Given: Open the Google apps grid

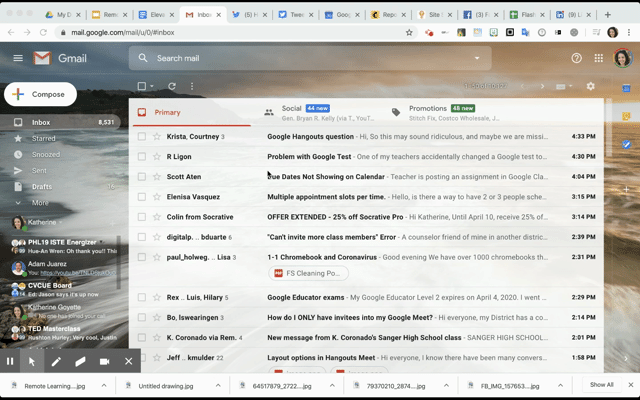Looking at the screenshot, I should (x=598, y=58).
